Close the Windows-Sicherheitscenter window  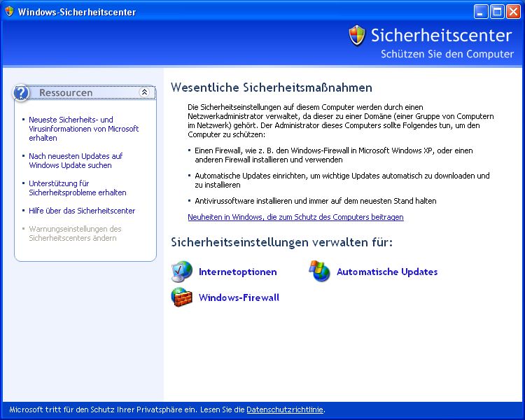tap(513, 12)
